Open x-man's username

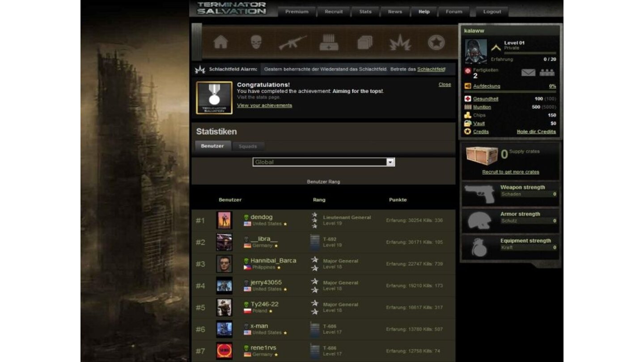pyautogui.click(x=259, y=326)
